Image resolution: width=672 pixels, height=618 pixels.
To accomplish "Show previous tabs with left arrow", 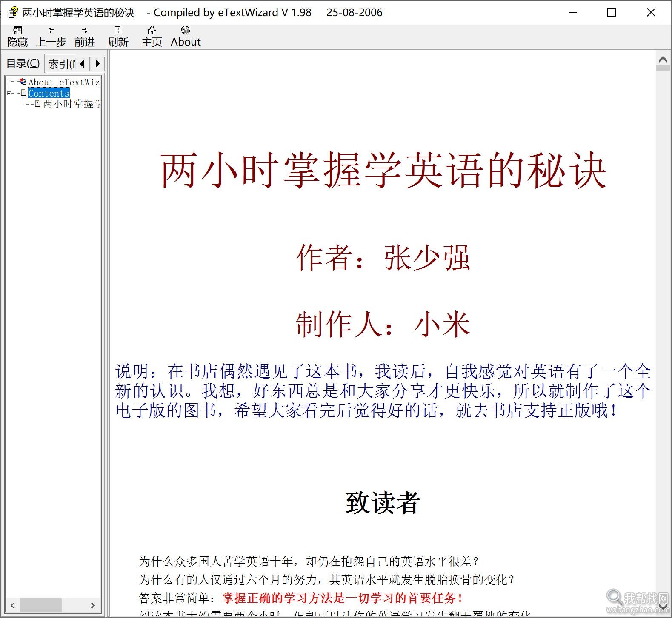I will tap(83, 63).
